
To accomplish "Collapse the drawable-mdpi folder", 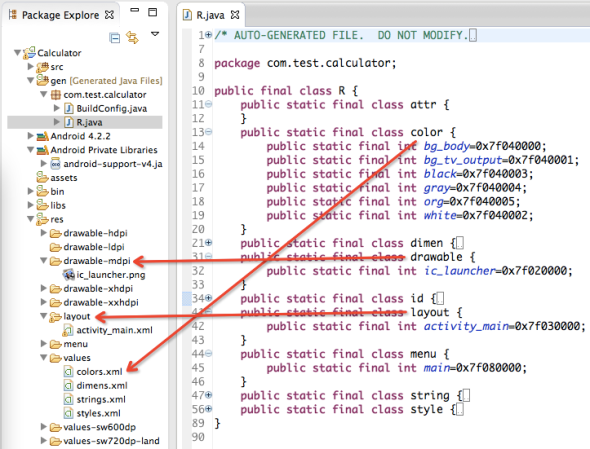I will tap(44, 260).
